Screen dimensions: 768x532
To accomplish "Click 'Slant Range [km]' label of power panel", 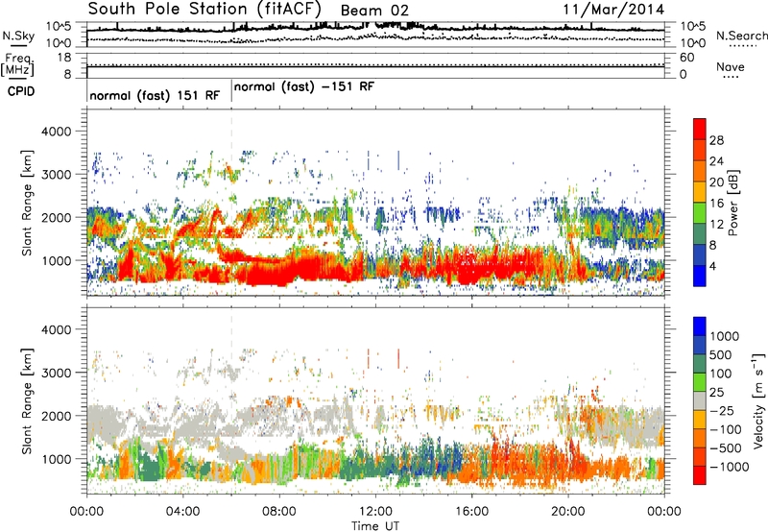I will click(x=27, y=203).
